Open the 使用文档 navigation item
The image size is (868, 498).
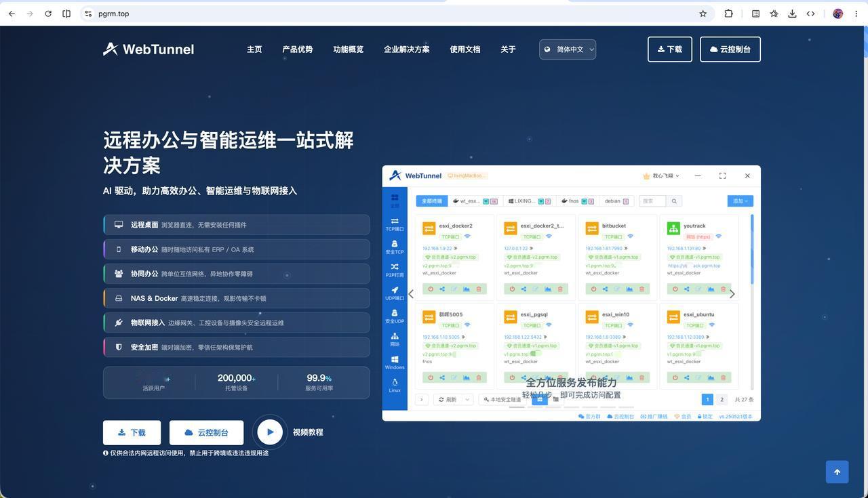coord(465,49)
